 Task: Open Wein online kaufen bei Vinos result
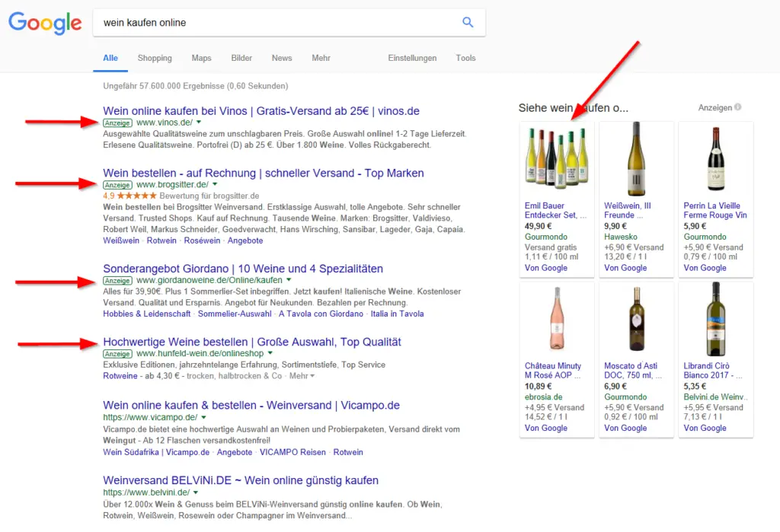[261, 111]
